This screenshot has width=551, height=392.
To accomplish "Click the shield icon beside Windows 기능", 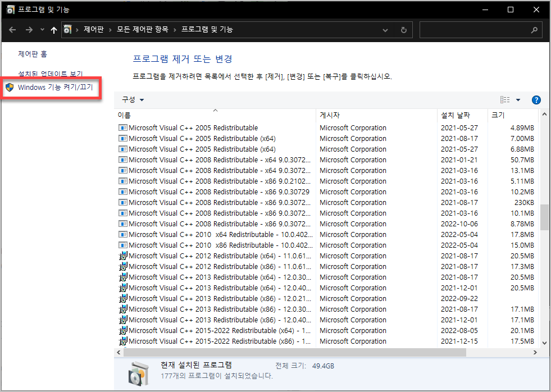I will pos(10,87).
